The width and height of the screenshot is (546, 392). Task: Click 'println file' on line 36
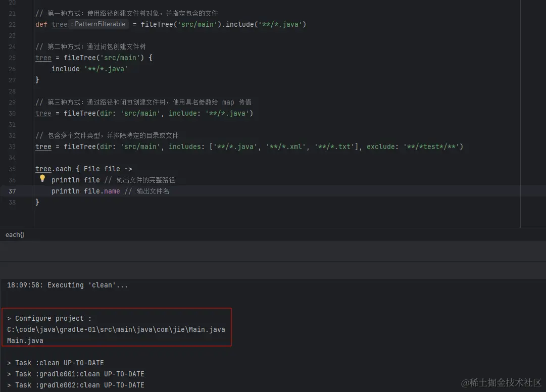tap(76, 180)
